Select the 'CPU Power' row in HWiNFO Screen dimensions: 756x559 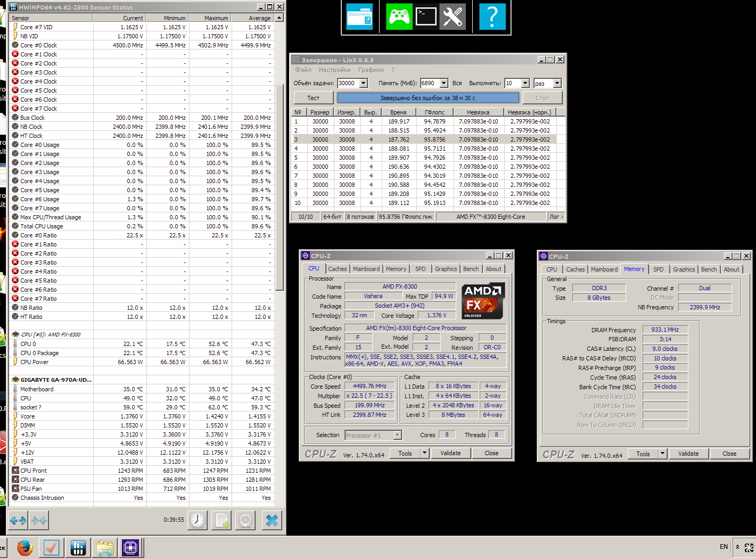point(142,362)
